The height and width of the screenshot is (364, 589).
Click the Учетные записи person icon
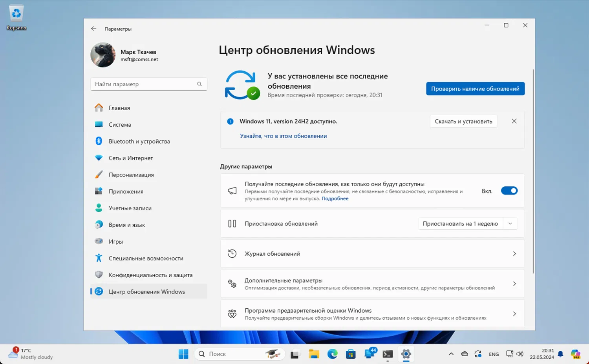click(x=99, y=208)
